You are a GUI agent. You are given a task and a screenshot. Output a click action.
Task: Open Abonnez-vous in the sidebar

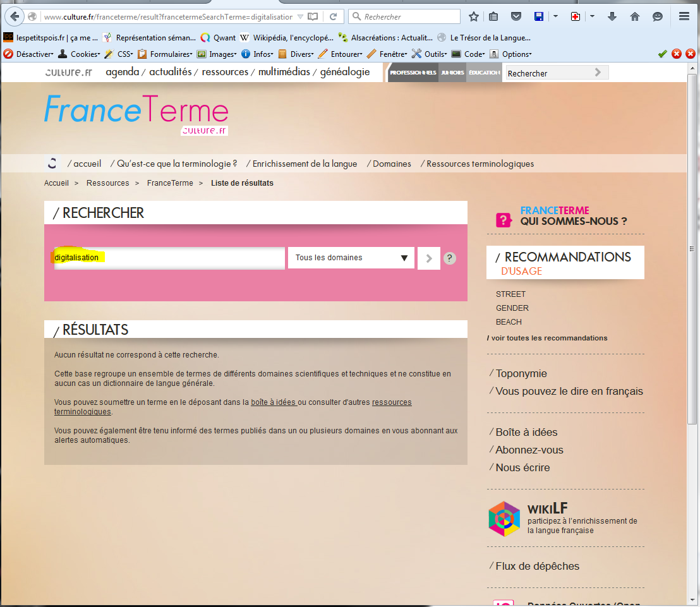[x=529, y=450]
